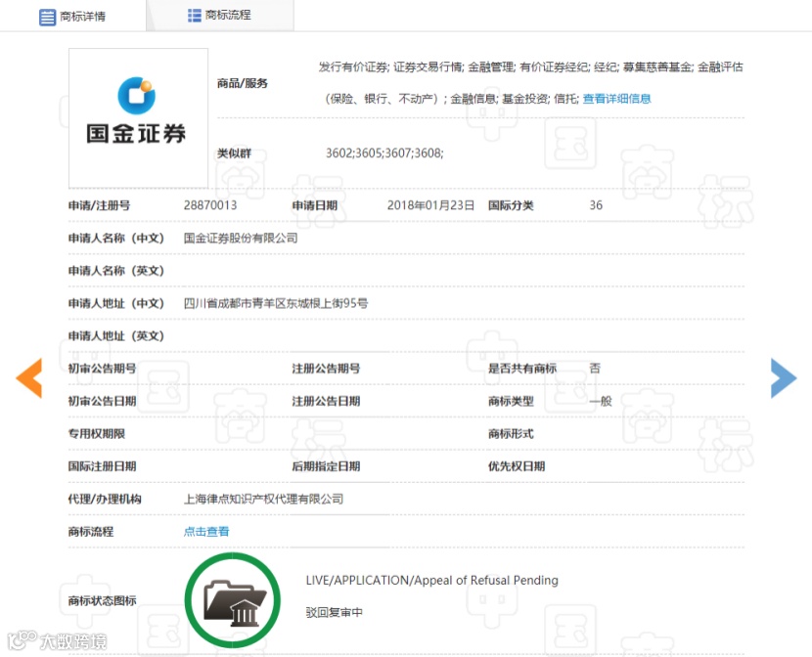The width and height of the screenshot is (812, 657).
Task: Select address 四川省成都市青羊区东城根上街95号
Action: click(276, 303)
